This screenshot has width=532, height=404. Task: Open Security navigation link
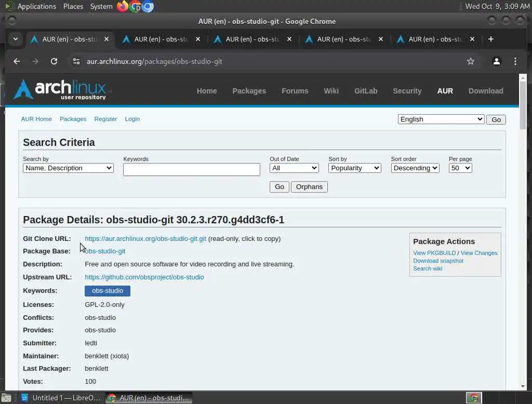pos(407,91)
